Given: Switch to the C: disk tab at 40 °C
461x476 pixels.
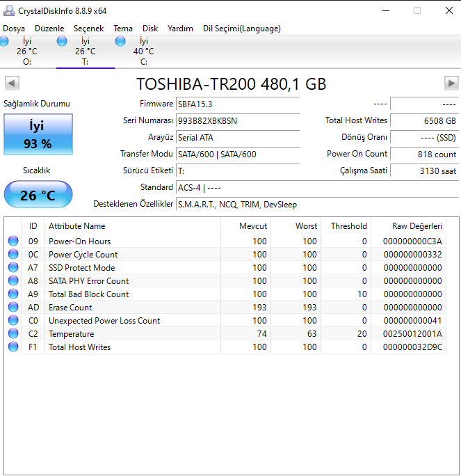Looking at the screenshot, I should (143, 51).
